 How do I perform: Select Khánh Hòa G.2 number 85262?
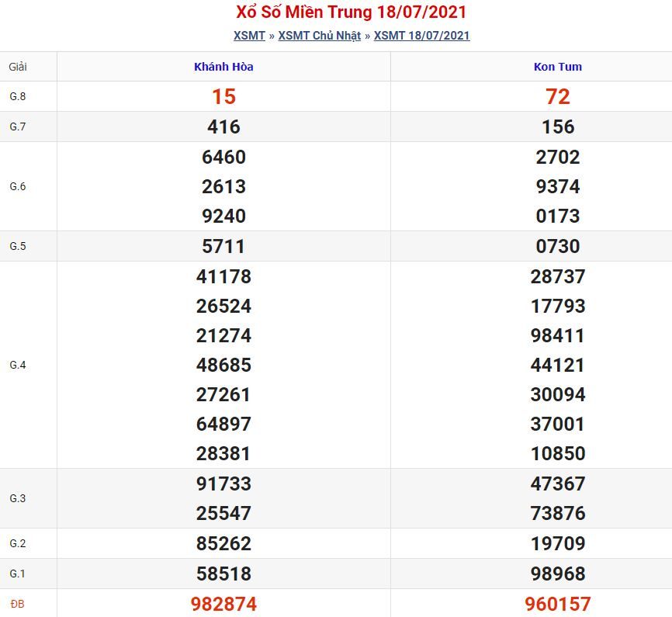223,544
